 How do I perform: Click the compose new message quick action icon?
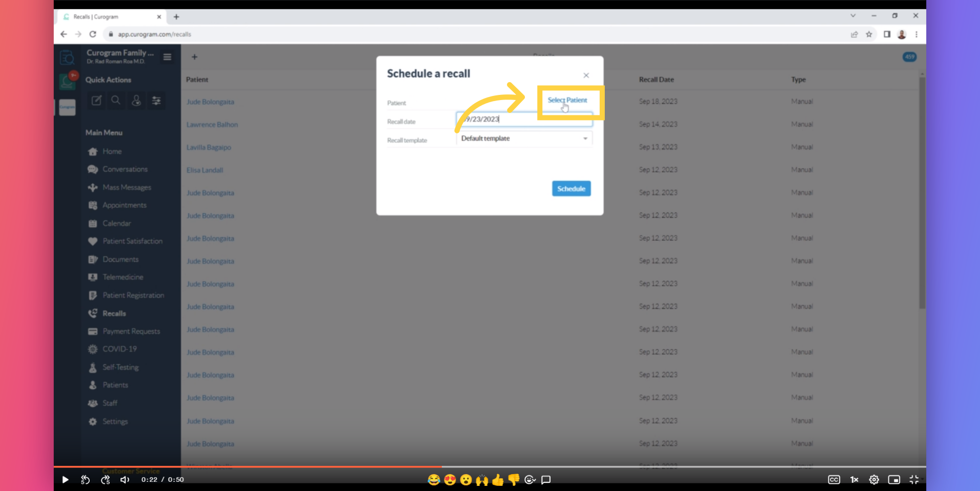(x=96, y=101)
